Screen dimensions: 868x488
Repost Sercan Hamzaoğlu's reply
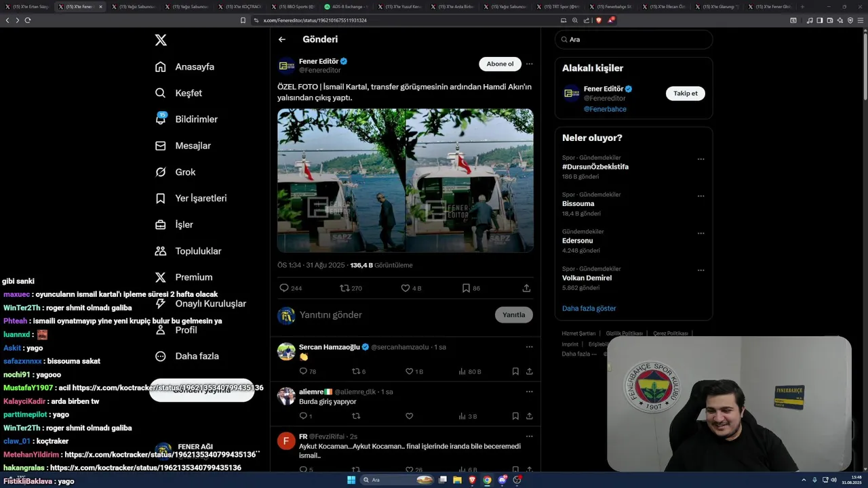pos(356,371)
